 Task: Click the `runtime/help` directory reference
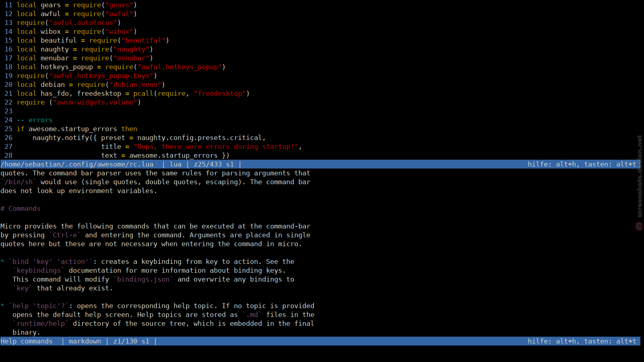point(41,323)
